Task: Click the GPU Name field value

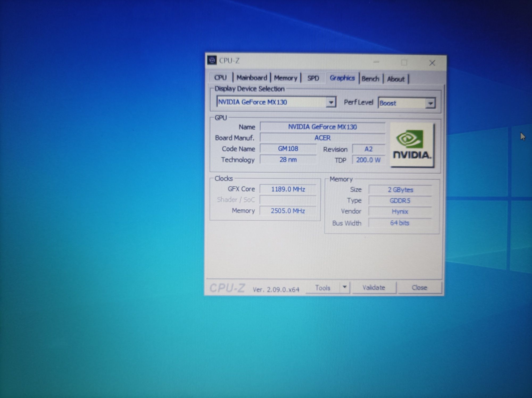Action: [x=322, y=127]
